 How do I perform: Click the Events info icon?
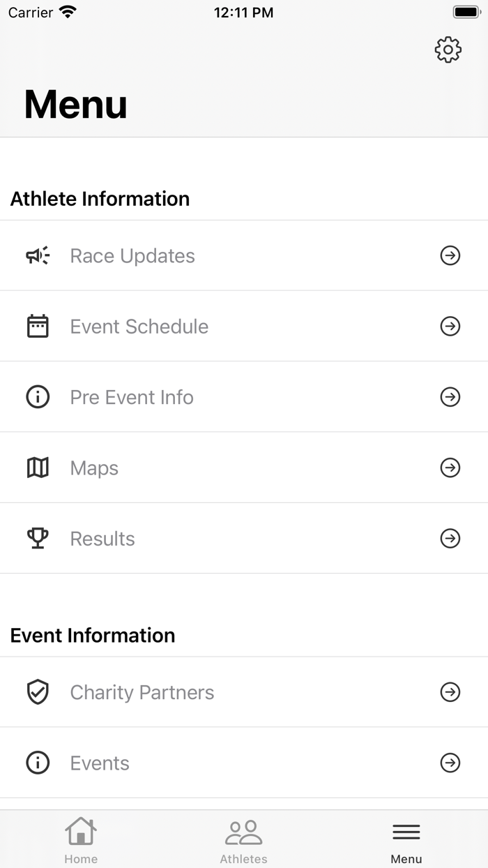click(x=38, y=763)
